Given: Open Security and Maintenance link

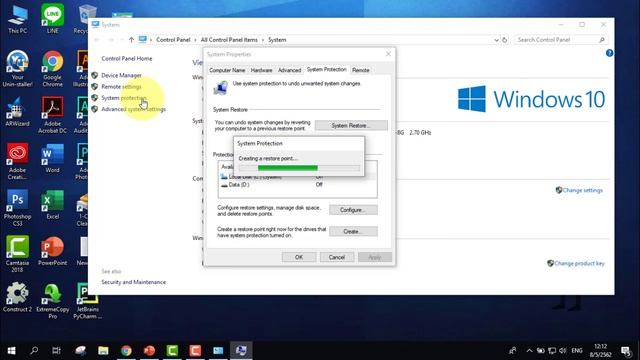Looking at the screenshot, I should coord(133,282).
